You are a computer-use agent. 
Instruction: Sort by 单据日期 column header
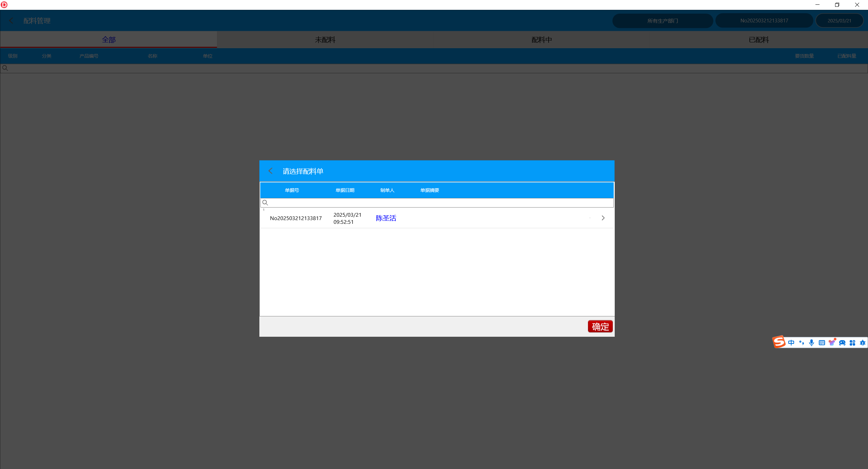click(345, 190)
